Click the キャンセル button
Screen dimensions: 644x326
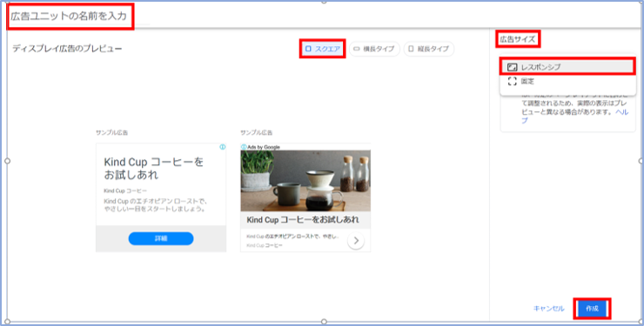(x=549, y=309)
